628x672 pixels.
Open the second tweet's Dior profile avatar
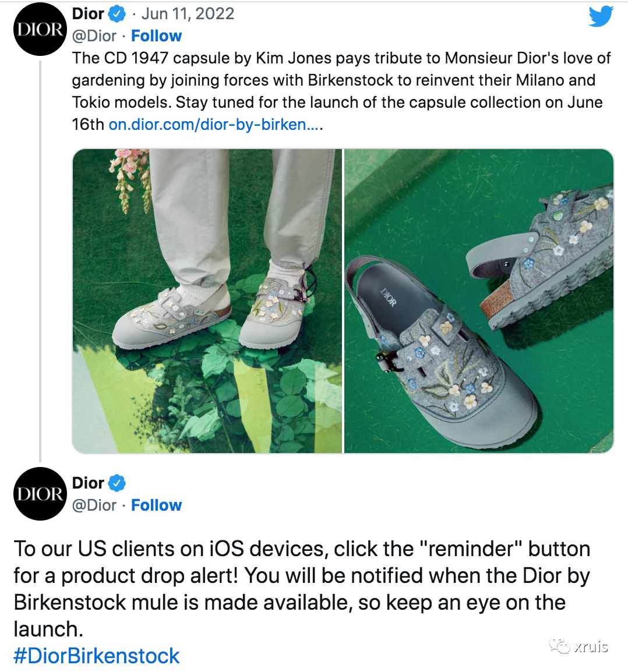(40, 494)
